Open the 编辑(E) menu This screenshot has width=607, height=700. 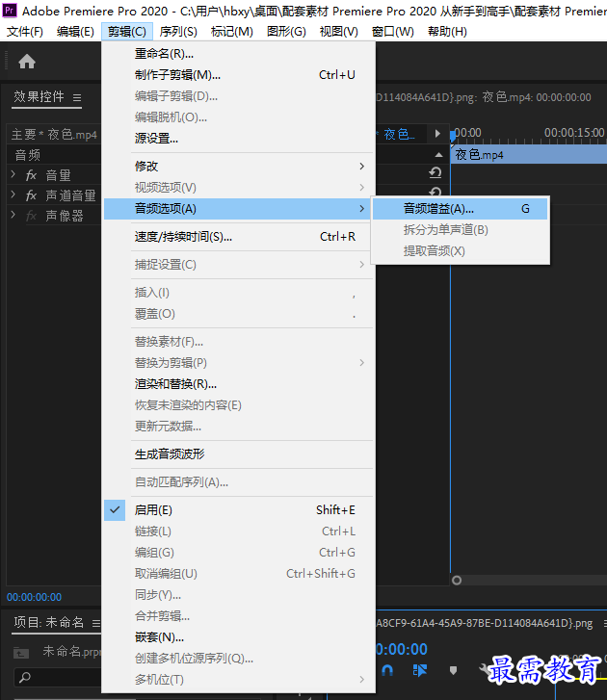click(x=75, y=32)
